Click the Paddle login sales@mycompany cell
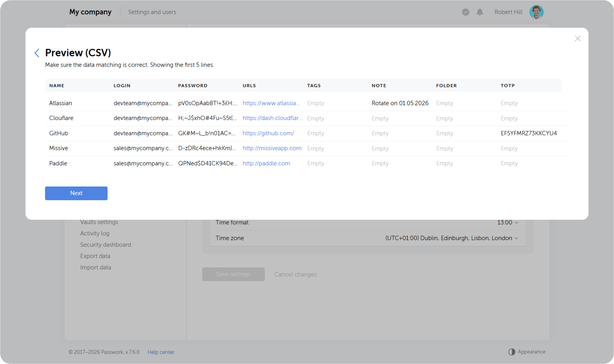 click(x=143, y=163)
